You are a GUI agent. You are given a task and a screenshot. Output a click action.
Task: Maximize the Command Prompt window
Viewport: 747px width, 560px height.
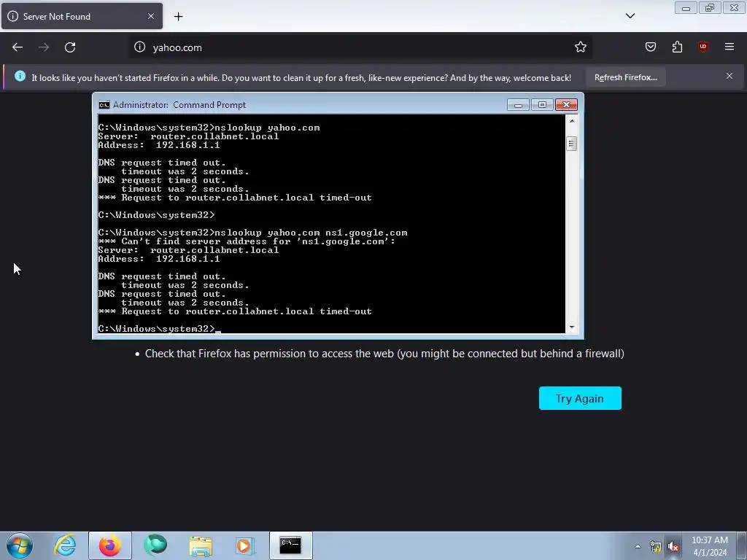542,105
